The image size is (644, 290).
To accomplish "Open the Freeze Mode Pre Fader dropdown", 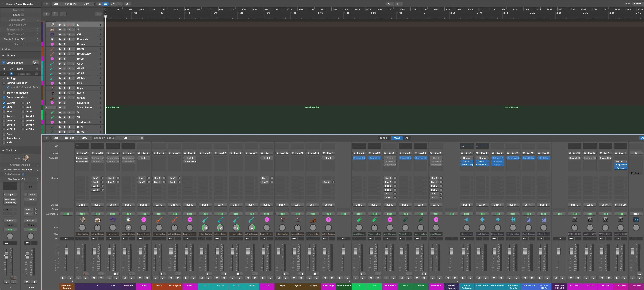I will click(x=27, y=170).
